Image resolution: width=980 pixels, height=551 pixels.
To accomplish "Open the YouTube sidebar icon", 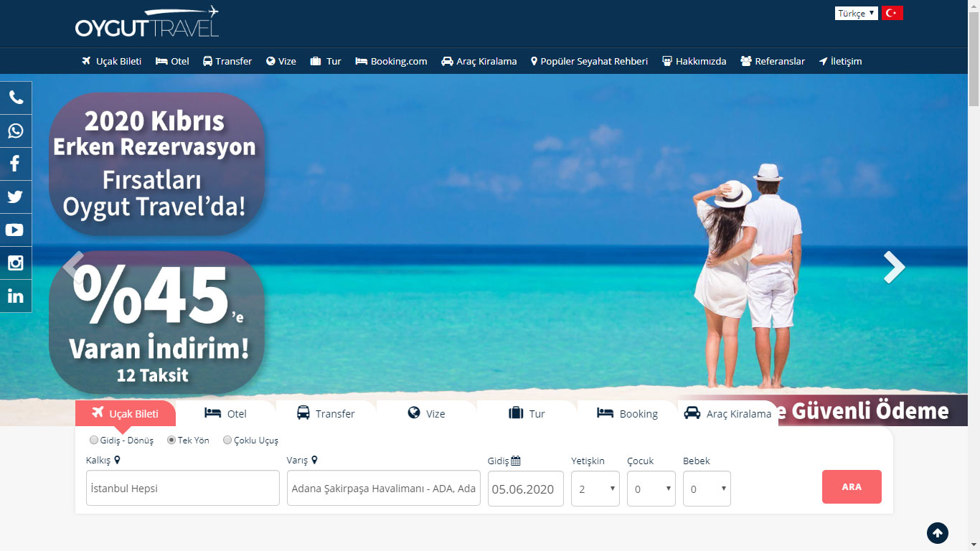I will point(16,230).
